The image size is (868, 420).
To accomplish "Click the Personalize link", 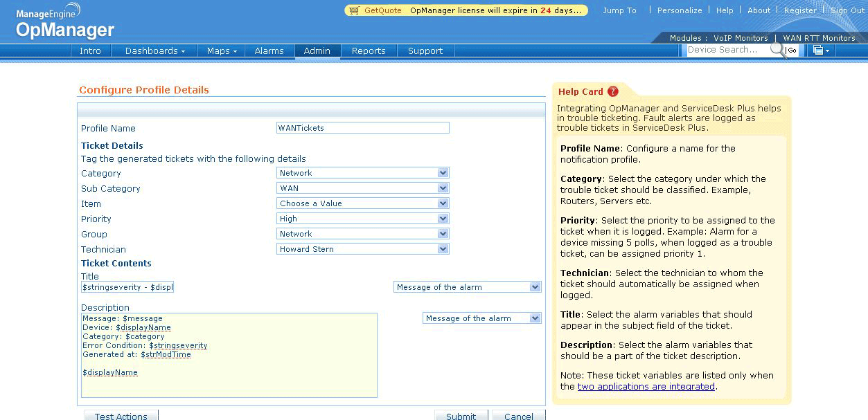I will click(x=680, y=10).
